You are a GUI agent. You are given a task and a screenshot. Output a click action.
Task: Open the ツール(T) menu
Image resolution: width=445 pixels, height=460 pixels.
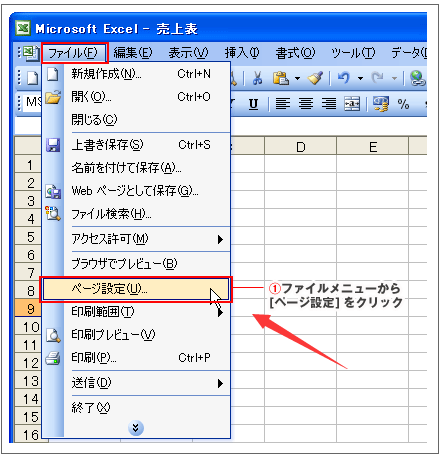[x=353, y=53]
